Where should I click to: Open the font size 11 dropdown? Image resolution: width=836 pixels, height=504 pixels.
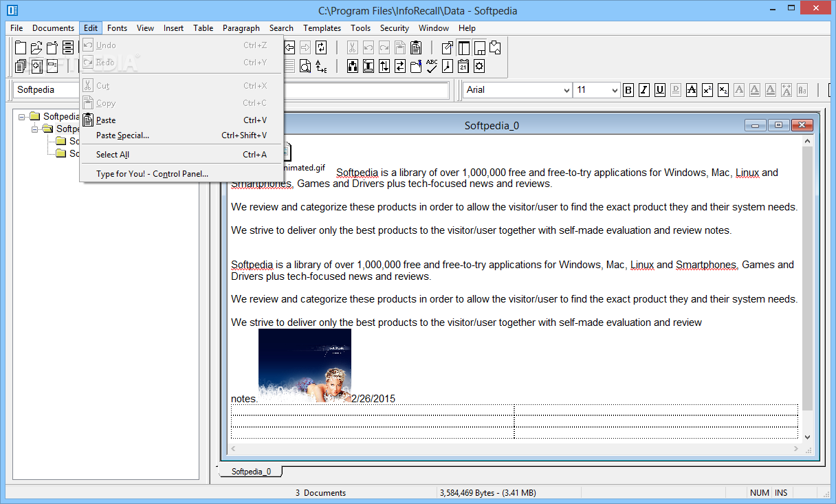(615, 90)
